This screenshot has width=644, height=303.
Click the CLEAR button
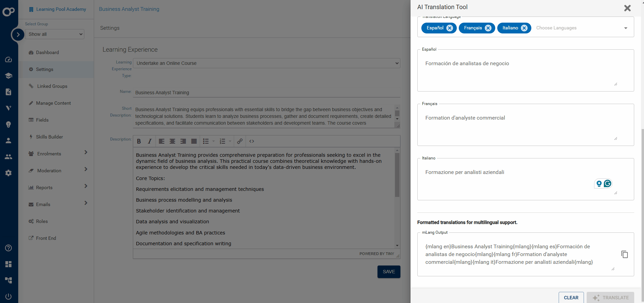coord(571,298)
